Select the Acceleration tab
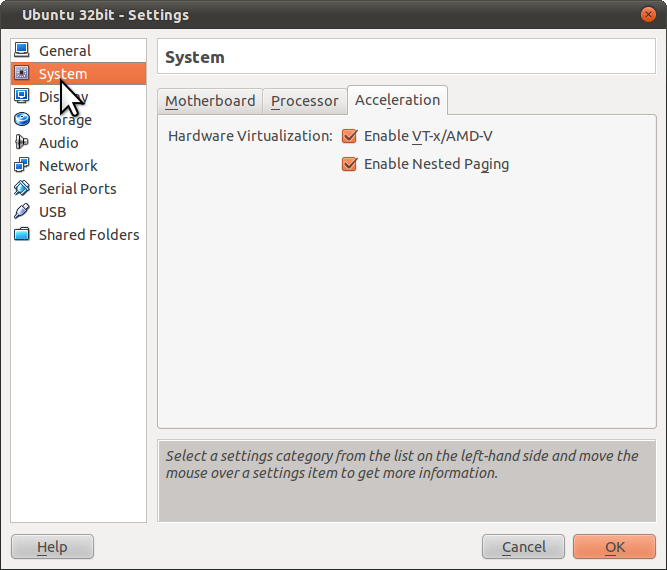This screenshot has width=667, height=570. click(x=397, y=100)
